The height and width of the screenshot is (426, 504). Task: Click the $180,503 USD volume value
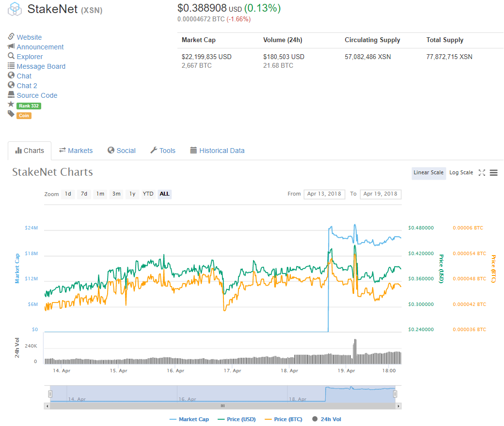[284, 57]
